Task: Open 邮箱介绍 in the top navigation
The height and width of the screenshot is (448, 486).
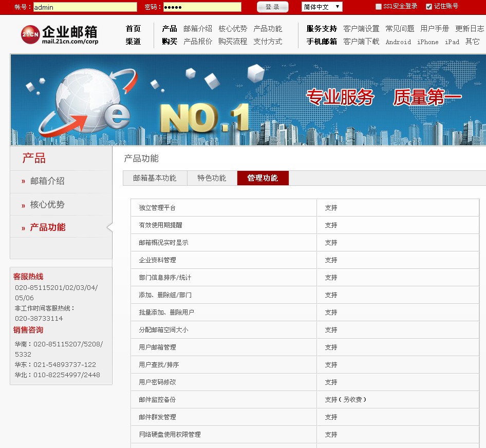Action: click(x=198, y=29)
